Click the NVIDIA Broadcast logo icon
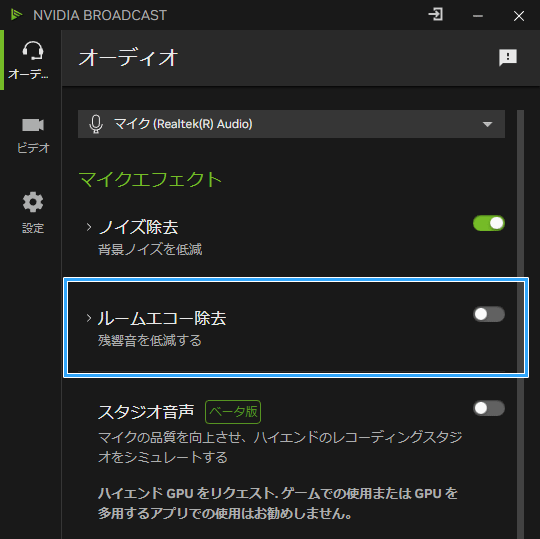 coord(16,15)
